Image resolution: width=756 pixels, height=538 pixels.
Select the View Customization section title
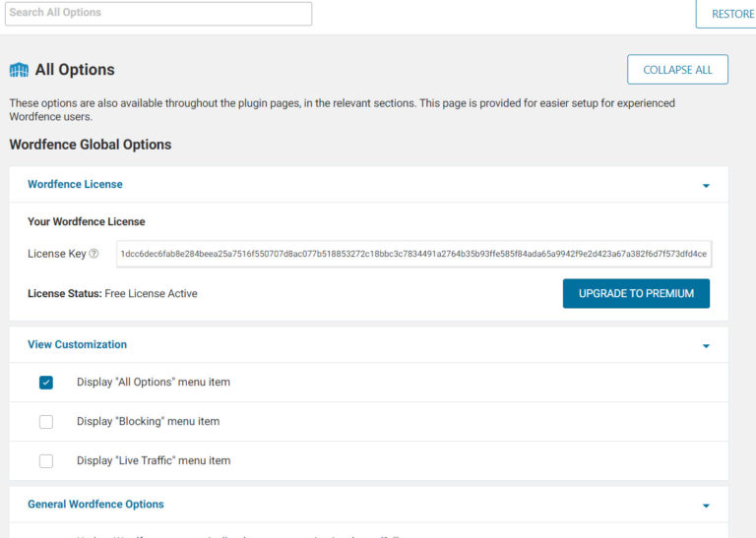click(77, 344)
